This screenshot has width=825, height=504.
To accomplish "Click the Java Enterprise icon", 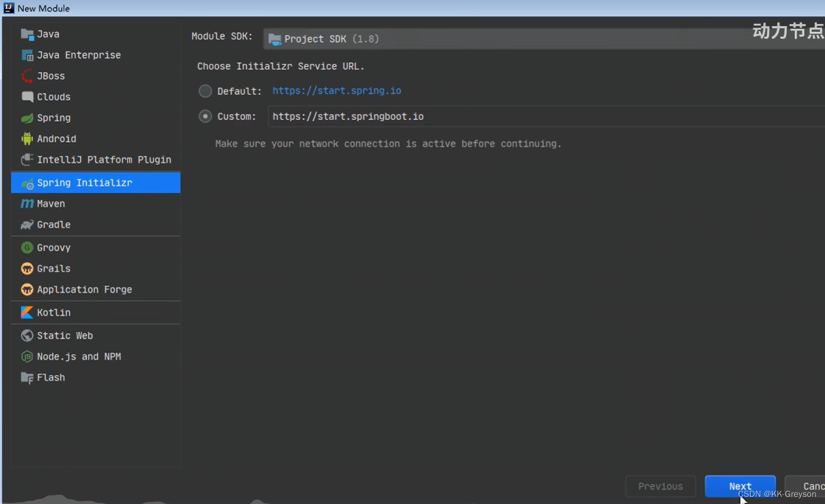I will [x=27, y=55].
